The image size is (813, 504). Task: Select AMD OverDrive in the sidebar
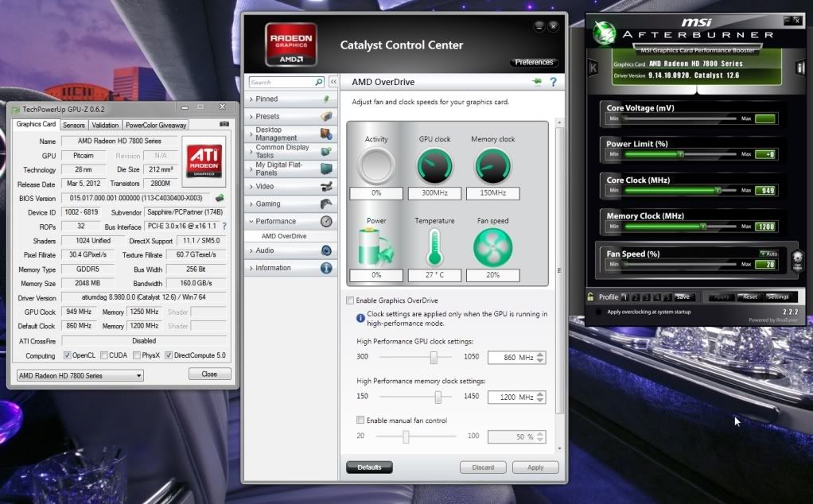coord(284,236)
